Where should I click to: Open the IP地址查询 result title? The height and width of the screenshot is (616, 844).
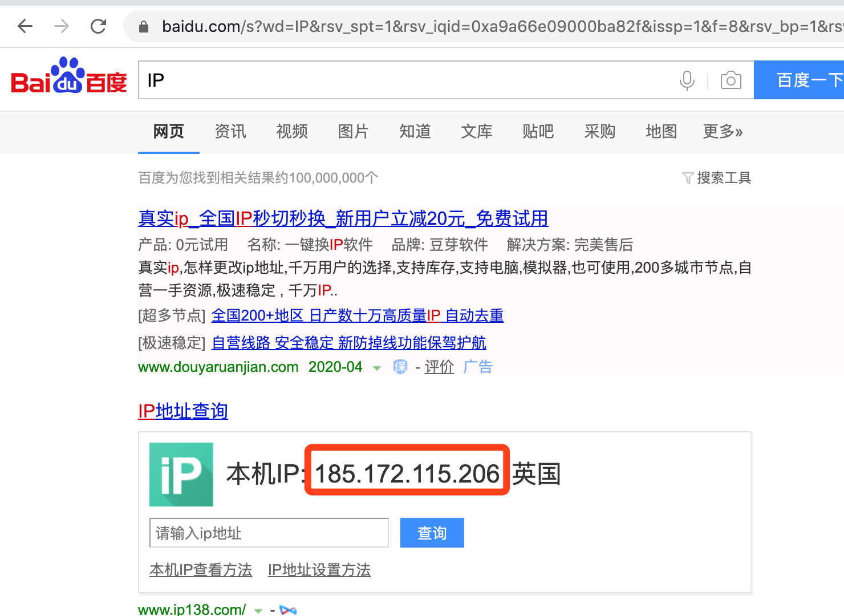pyautogui.click(x=183, y=411)
